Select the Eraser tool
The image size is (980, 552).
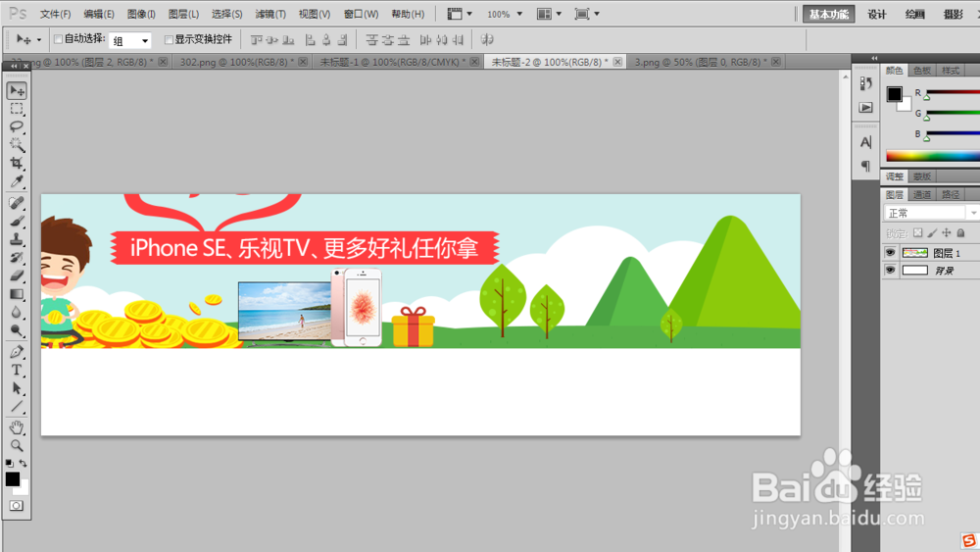pyautogui.click(x=17, y=276)
